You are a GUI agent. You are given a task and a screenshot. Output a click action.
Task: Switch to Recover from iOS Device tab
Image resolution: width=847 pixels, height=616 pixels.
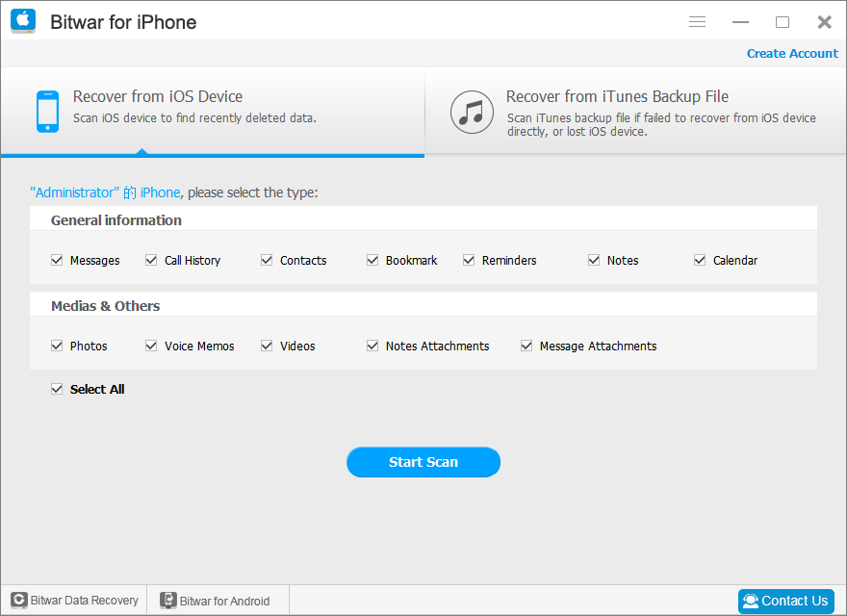(x=213, y=112)
